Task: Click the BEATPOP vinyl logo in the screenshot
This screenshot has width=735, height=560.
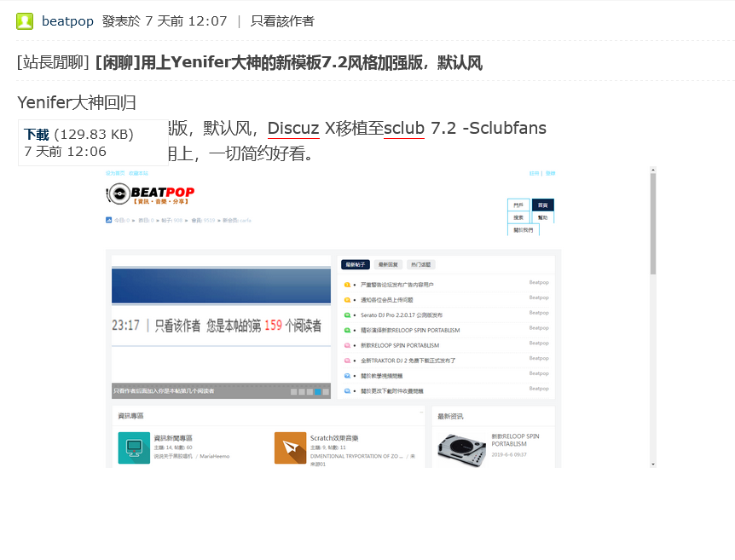Action: [150, 195]
